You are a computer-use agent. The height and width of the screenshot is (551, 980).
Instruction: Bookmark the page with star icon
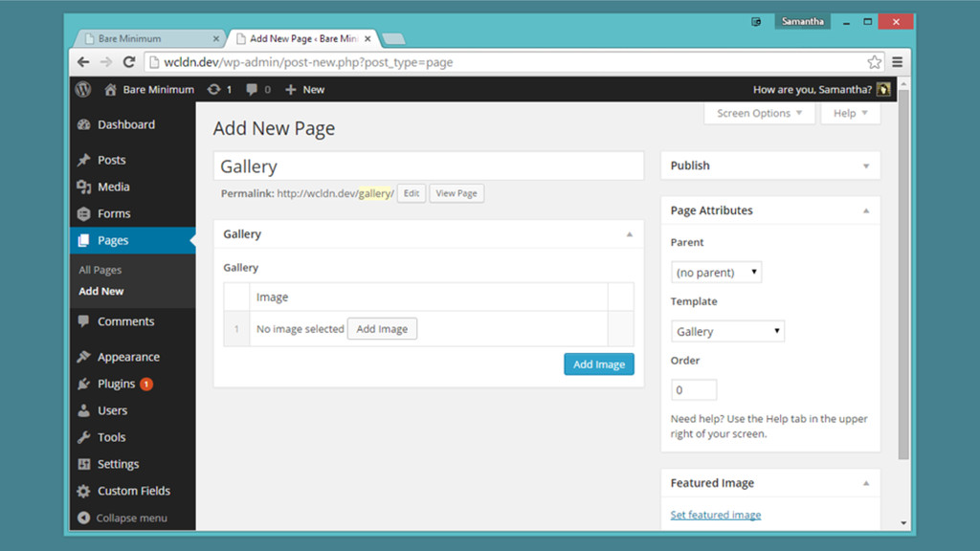pos(874,62)
